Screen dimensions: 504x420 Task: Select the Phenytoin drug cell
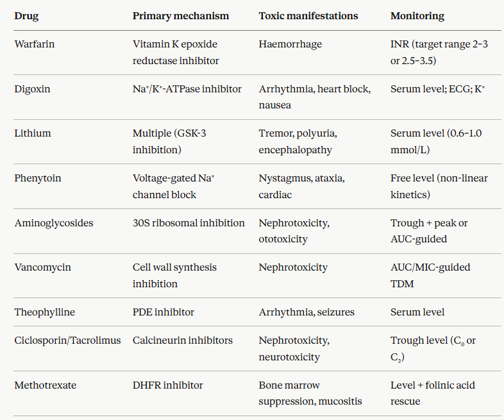click(37, 178)
